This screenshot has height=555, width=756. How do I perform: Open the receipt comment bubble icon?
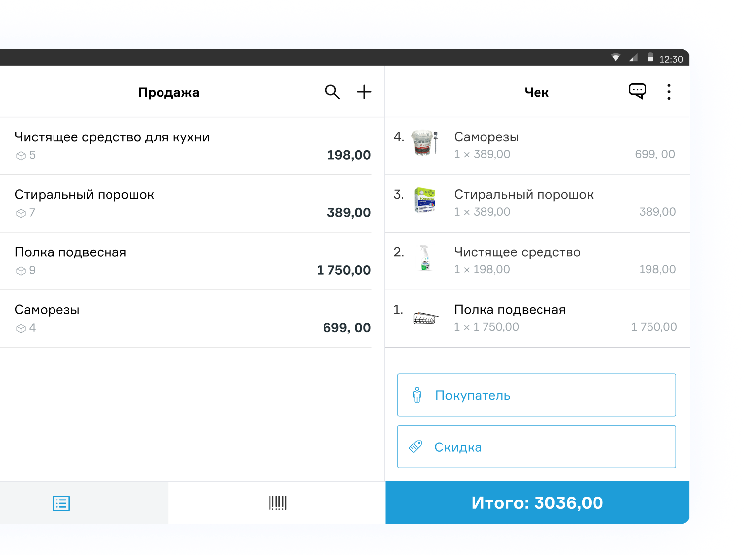point(637,91)
